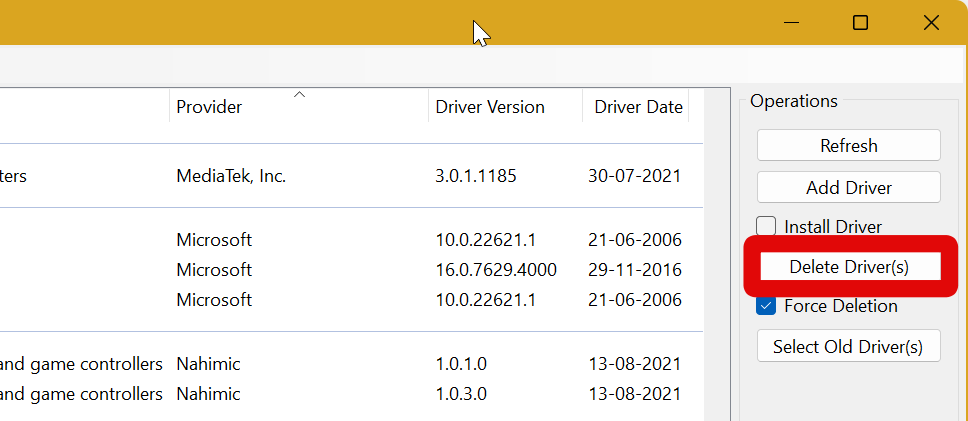Click the Delete Driver(s) button
968x421 pixels.
pyautogui.click(x=848, y=267)
